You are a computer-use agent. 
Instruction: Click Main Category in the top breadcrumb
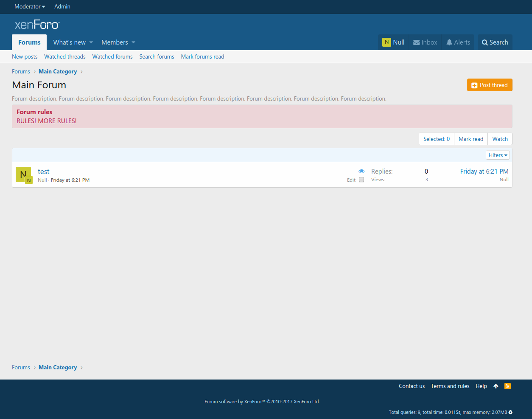58,71
